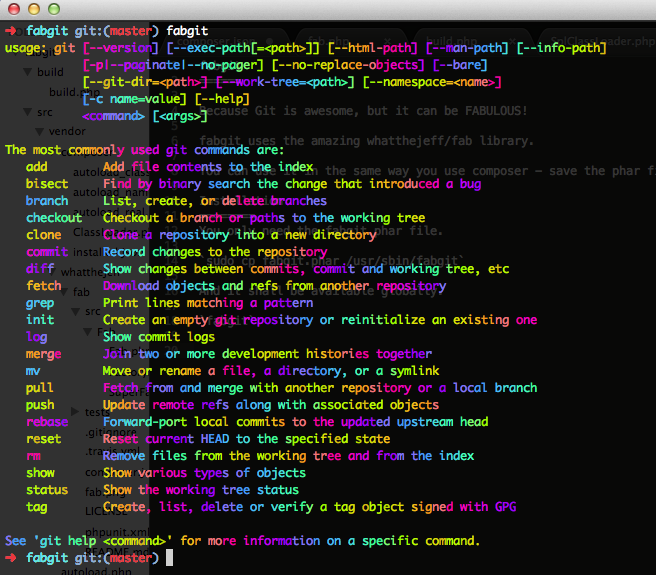The image size is (656, 575).
Task: Select build.php file in background sidebar
Action: 74,92
